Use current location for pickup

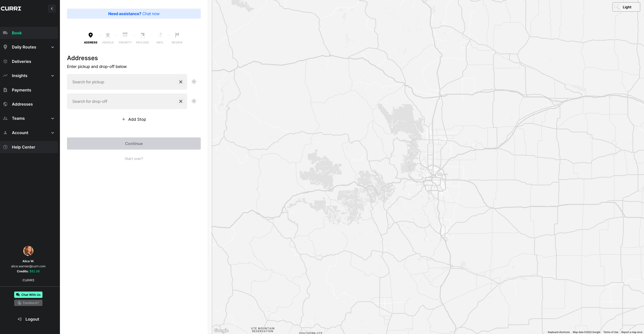(x=194, y=82)
